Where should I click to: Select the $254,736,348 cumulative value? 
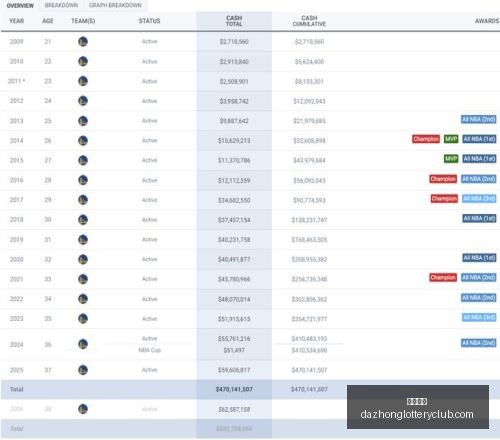pos(309,279)
